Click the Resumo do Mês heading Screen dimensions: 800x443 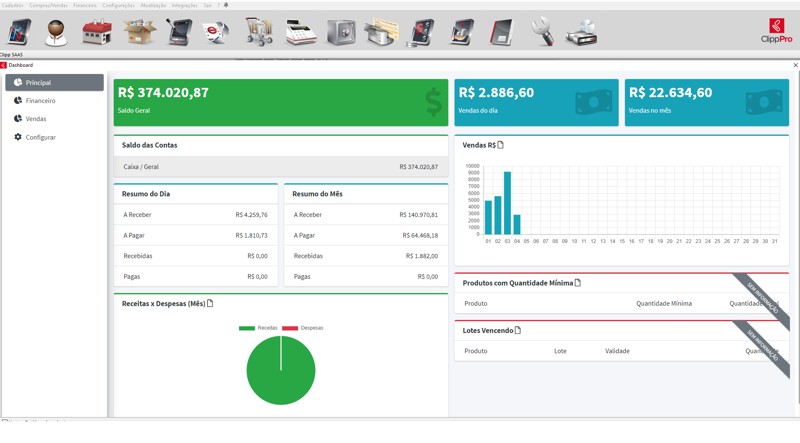pos(317,194)
